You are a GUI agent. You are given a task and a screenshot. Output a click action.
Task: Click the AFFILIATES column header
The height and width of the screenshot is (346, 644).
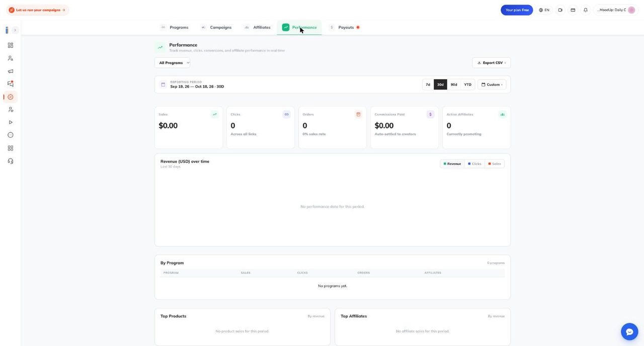click(433, 273)
